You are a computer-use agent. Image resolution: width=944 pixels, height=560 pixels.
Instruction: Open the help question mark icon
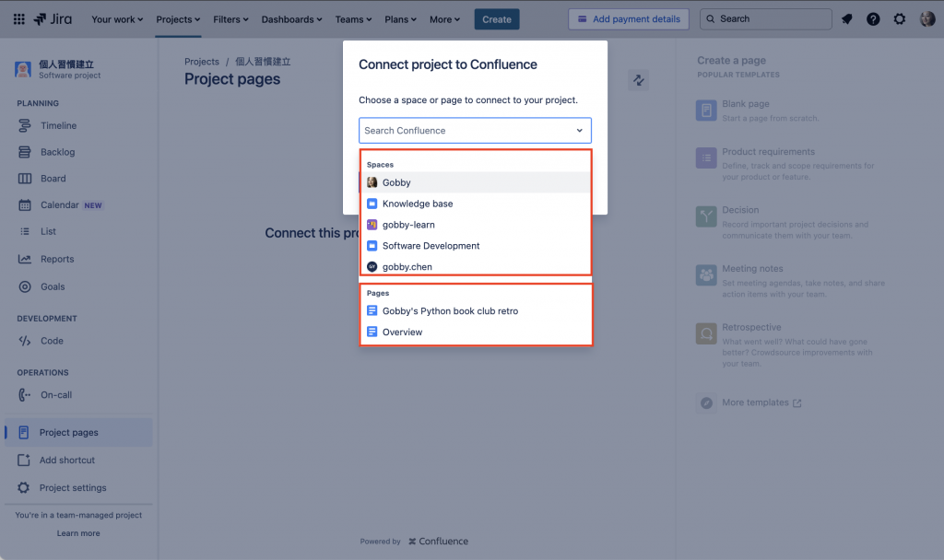pyautogui.click(x=873, y=19)
